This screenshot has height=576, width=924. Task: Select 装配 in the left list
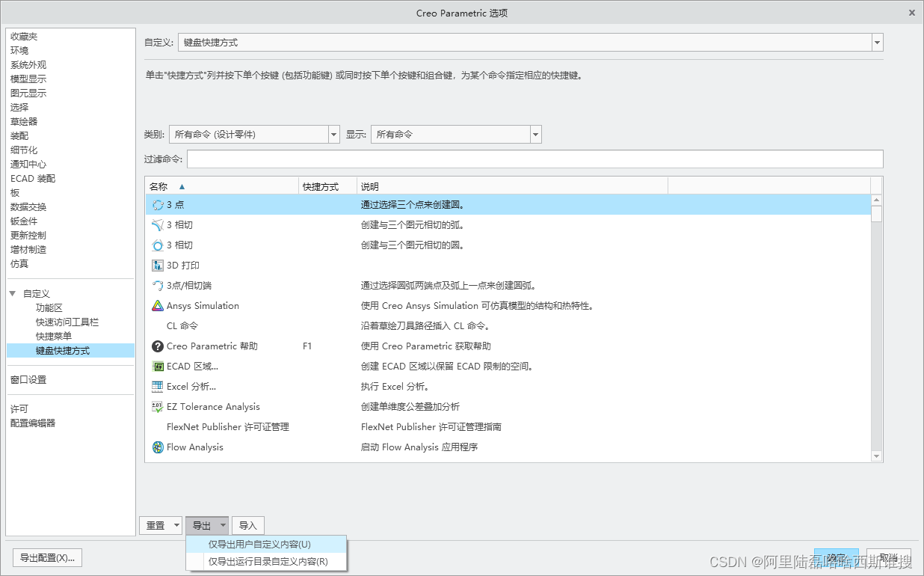click(x=19, y=136)
